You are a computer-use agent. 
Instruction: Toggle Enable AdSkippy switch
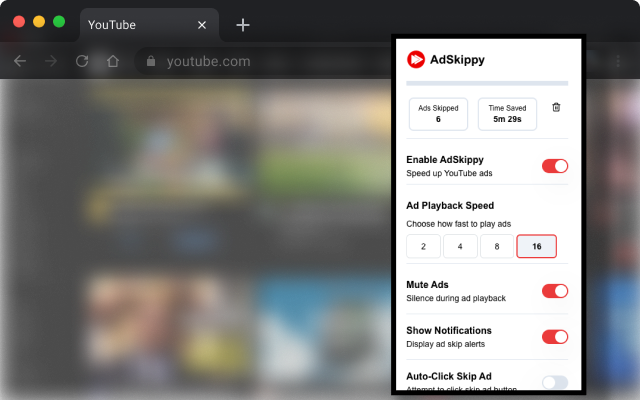click(555, 166)
